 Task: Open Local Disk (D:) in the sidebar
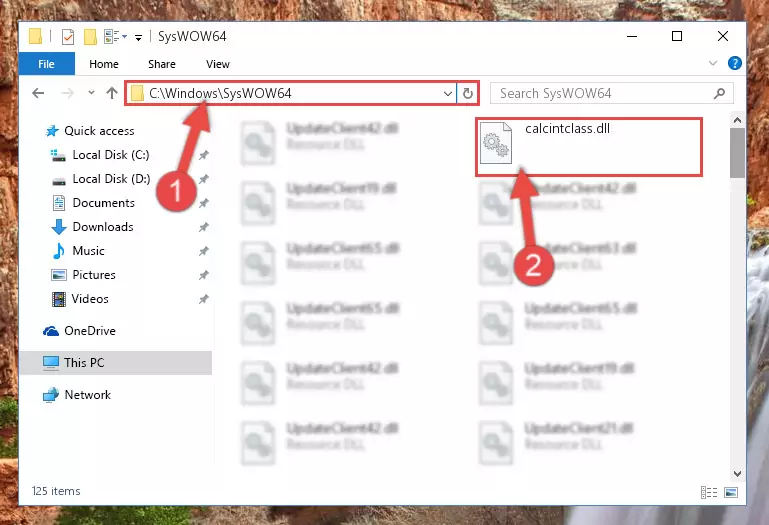tap(111, 179)
